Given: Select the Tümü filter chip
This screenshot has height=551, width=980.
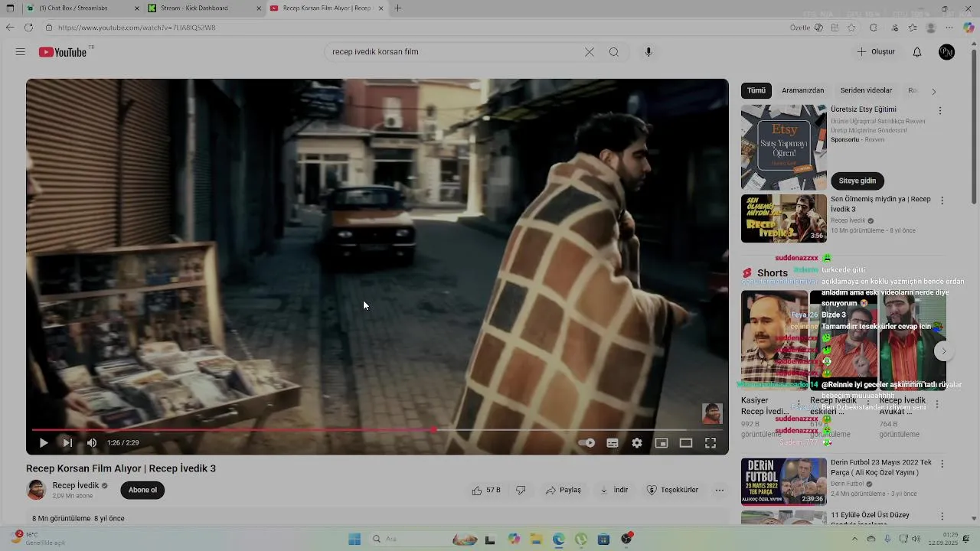Looking at the screenshot, I should click(x=756, y=90).
